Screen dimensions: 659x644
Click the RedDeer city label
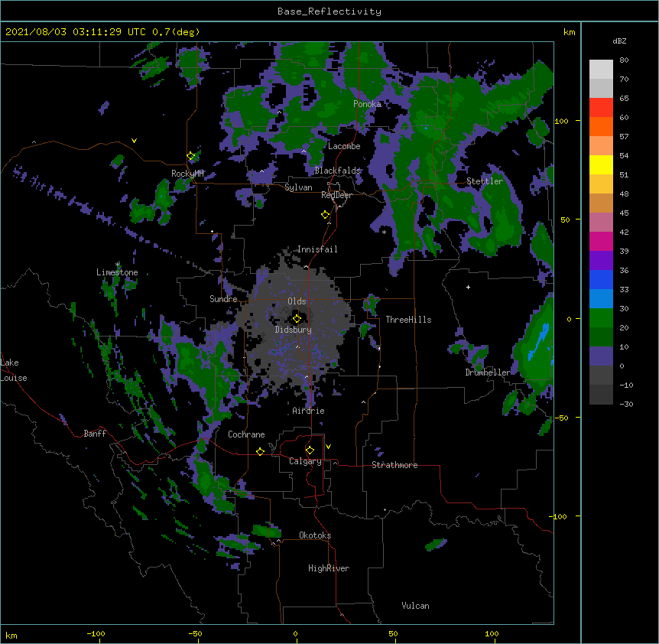(x=336, y=195)
